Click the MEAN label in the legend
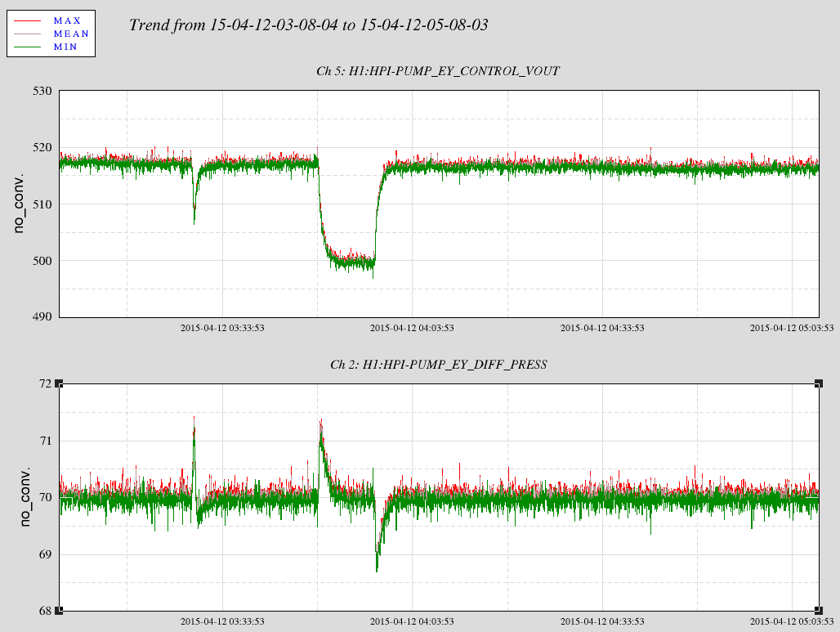 [x=71, y=34]
